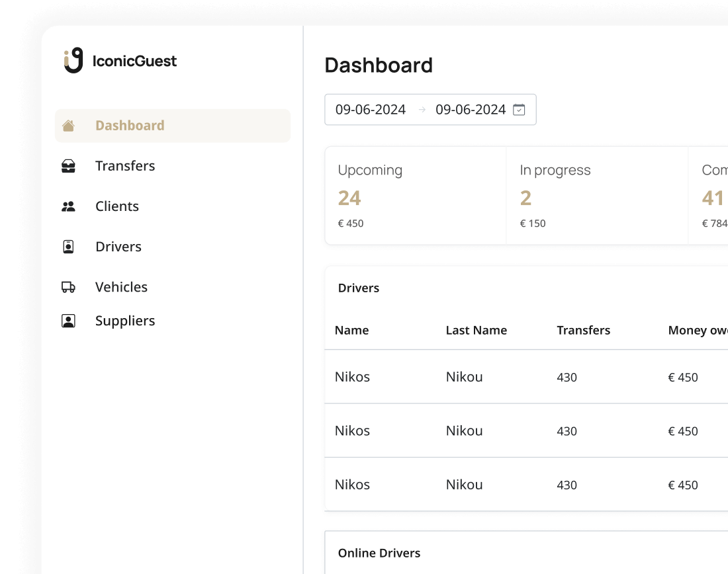Image resolution: width=728 pixels, height=574 pixels.
Task: Click the Money owed column header
Action: click(x=698, y=331)
